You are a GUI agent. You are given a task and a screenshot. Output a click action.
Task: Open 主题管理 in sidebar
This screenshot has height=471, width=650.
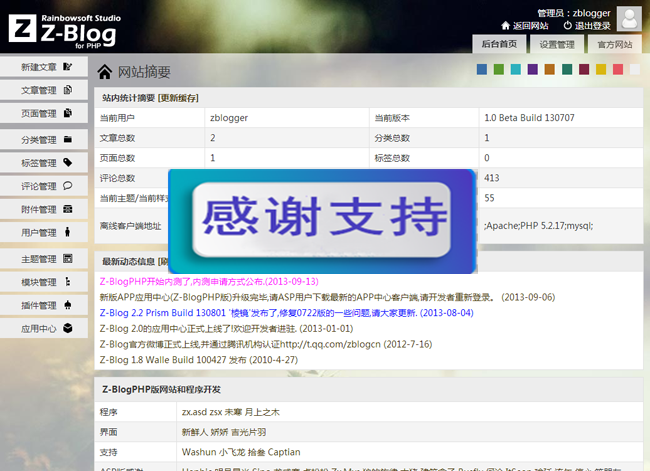44,259
